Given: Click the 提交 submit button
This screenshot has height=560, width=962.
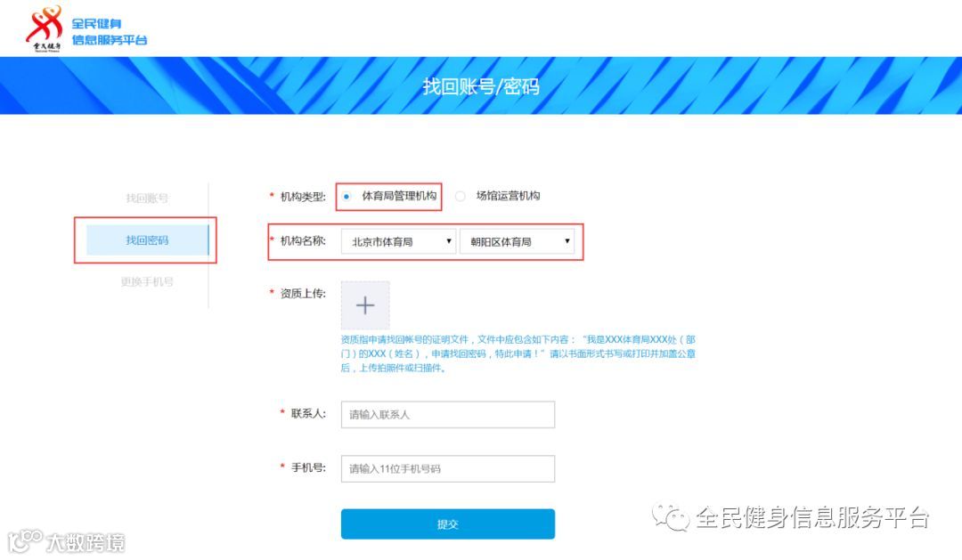Looking at the screenshot, I should [448, 523].
